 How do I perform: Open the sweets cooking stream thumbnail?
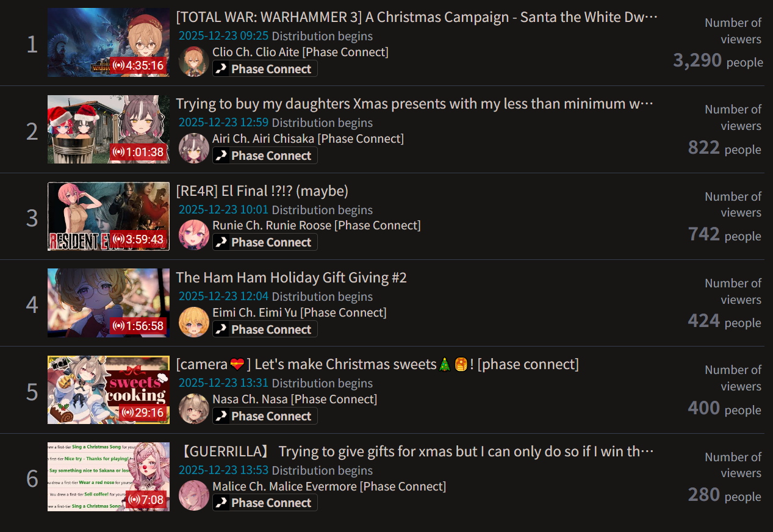(x=109, y=390)
